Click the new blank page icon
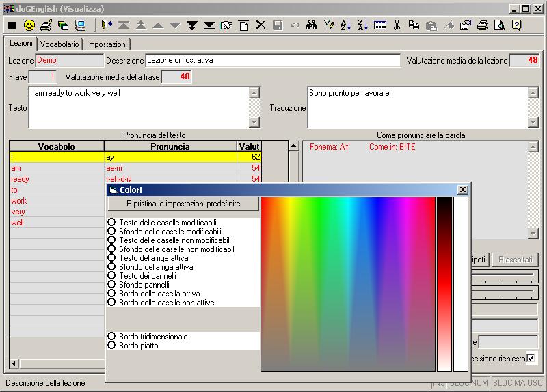Screen dimensions: 547x392 pos(243,25)
